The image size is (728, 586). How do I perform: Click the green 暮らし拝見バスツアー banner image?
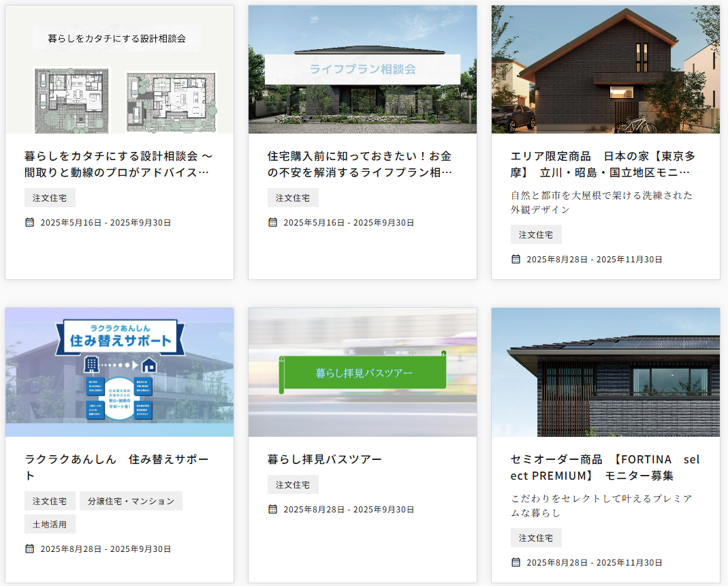click(x=362, y=372)
